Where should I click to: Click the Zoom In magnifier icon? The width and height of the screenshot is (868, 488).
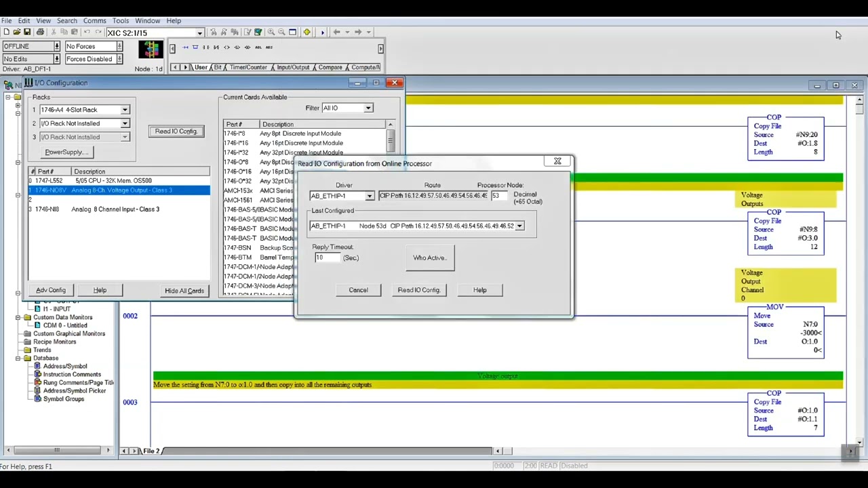click(271, 32)
